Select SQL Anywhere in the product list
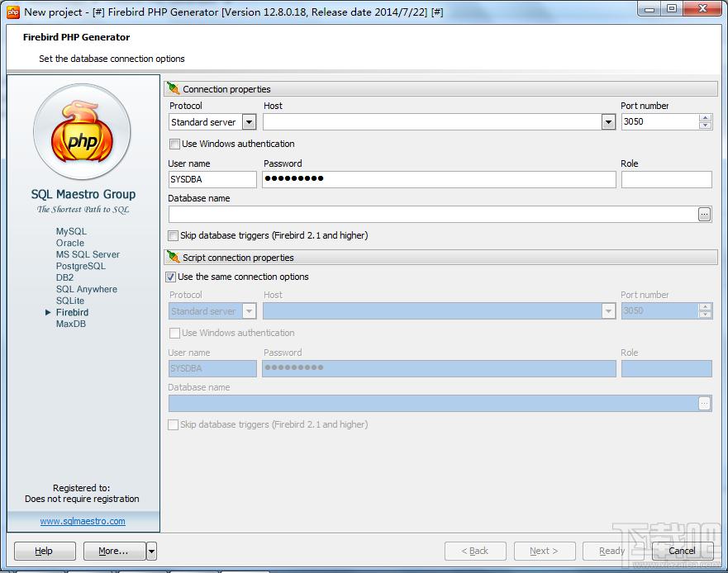The image size is (728, 573). pyautogui.click(x=87, y=289)
